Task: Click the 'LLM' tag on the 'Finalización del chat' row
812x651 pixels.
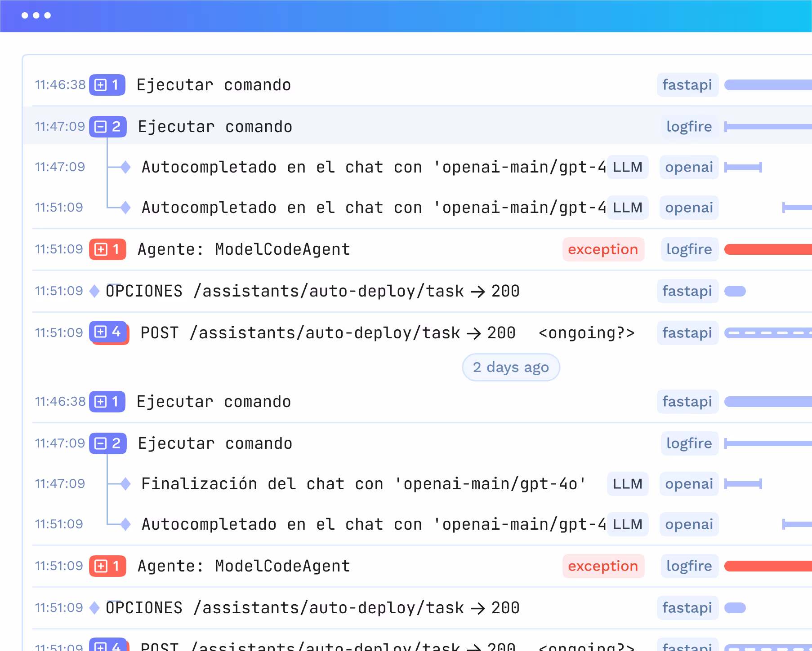Action: point(628,484)
